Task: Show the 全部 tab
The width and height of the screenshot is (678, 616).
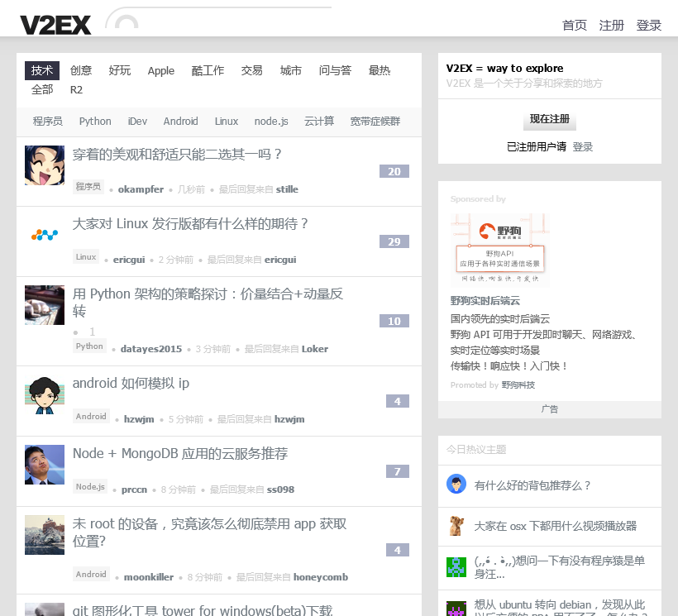Action: click(x=42, y=90)
